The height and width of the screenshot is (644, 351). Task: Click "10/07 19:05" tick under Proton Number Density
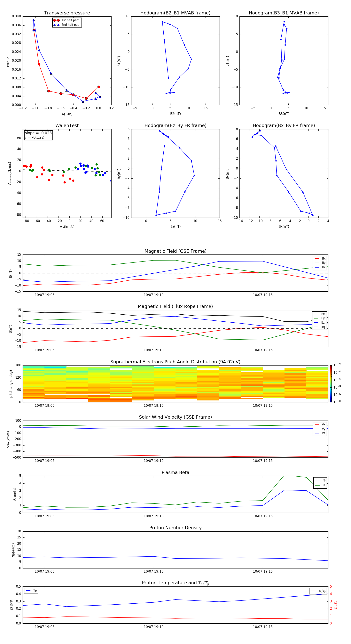[44, 571]
